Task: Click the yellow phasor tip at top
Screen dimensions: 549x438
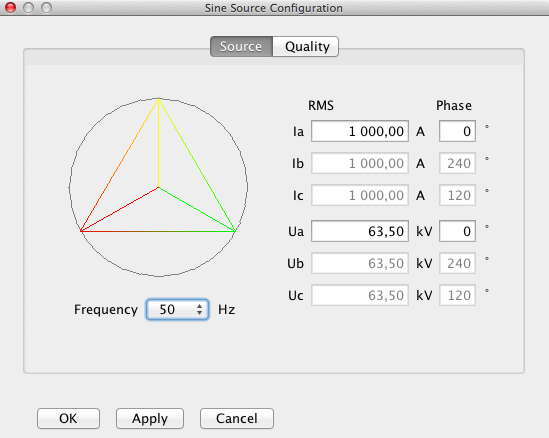Action: (x=159, y=99)
